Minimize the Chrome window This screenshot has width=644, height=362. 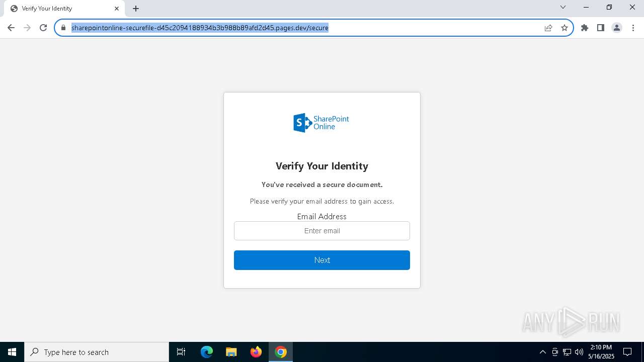tap(586, 7)
